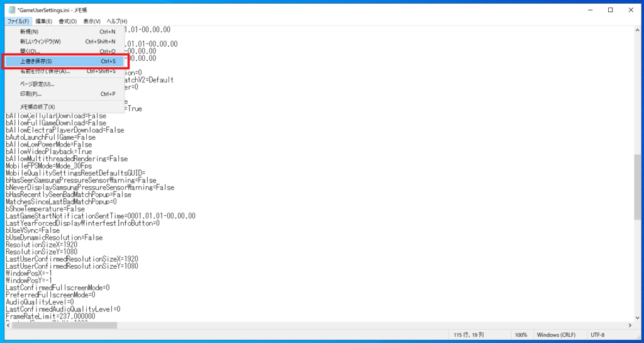Open the 表示(V) menu
Image resolution: width=644 pixels, height=343 pixels.
[92, 21]
